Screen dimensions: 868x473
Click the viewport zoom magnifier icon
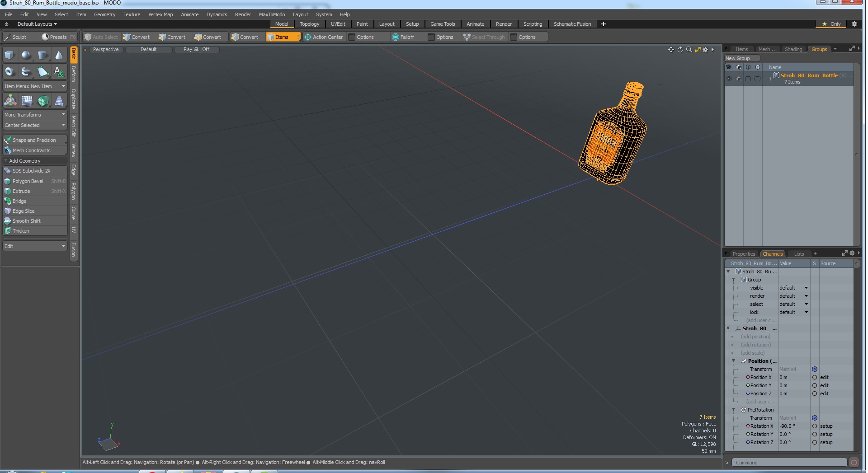pos(689,50)
